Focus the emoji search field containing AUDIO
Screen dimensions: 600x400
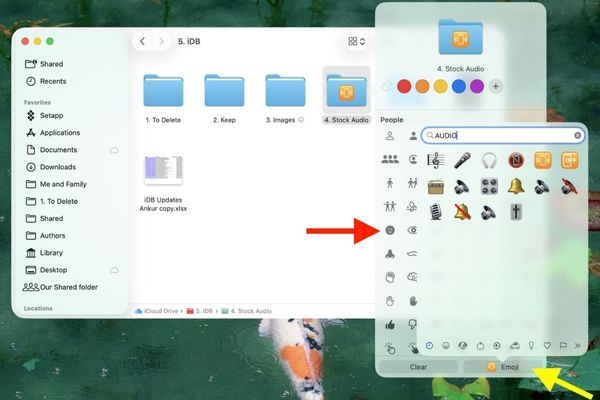pyautogui.click(x=503, y=136)
